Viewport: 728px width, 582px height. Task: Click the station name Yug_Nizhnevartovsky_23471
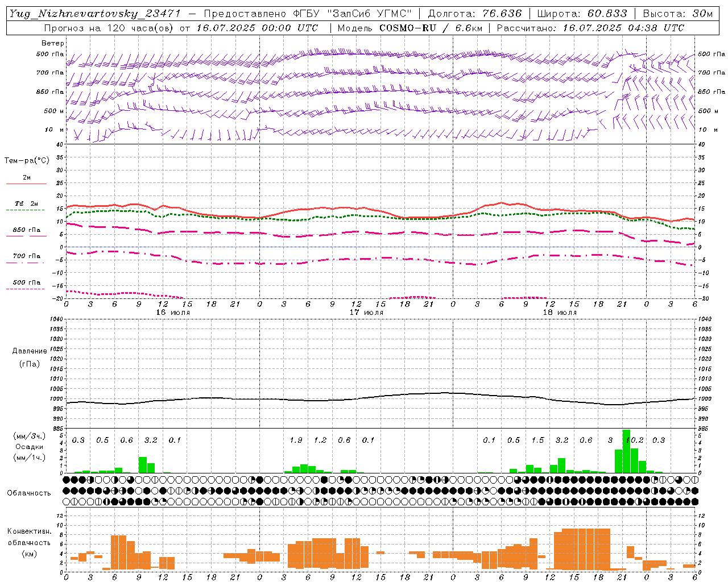point(94,14)
